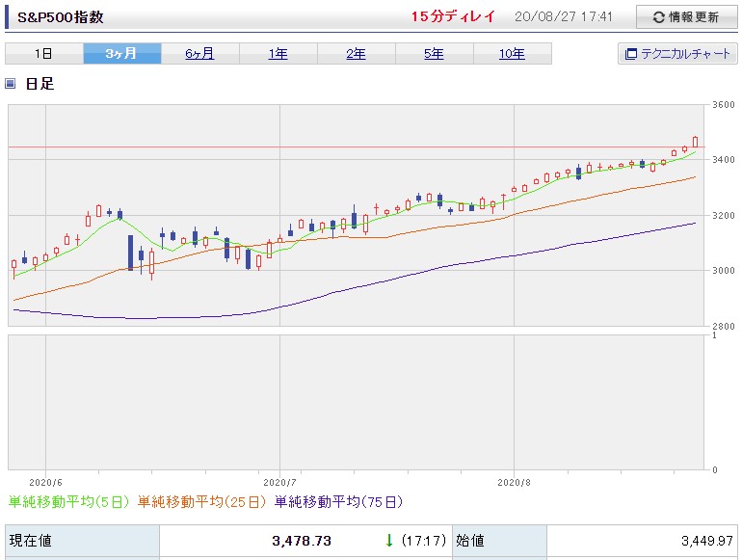Click the 単純移動平均(75日) legend label

click(x=339, y=502)
